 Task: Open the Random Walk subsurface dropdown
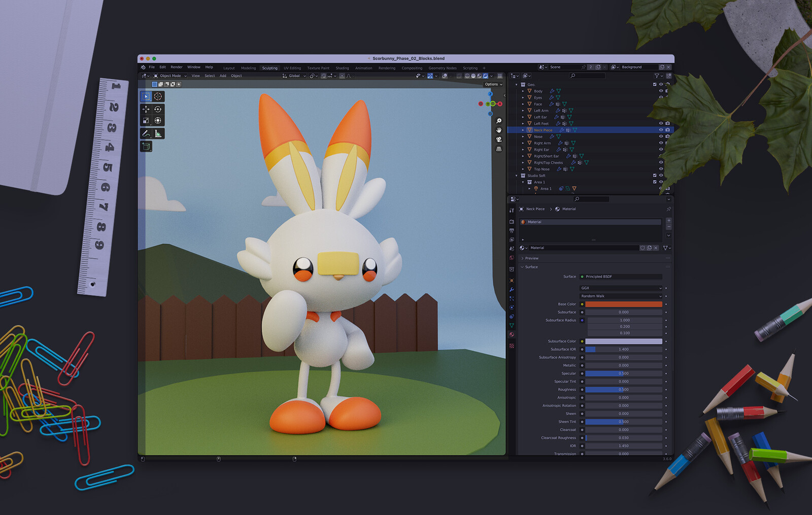[x=622, y=296]
